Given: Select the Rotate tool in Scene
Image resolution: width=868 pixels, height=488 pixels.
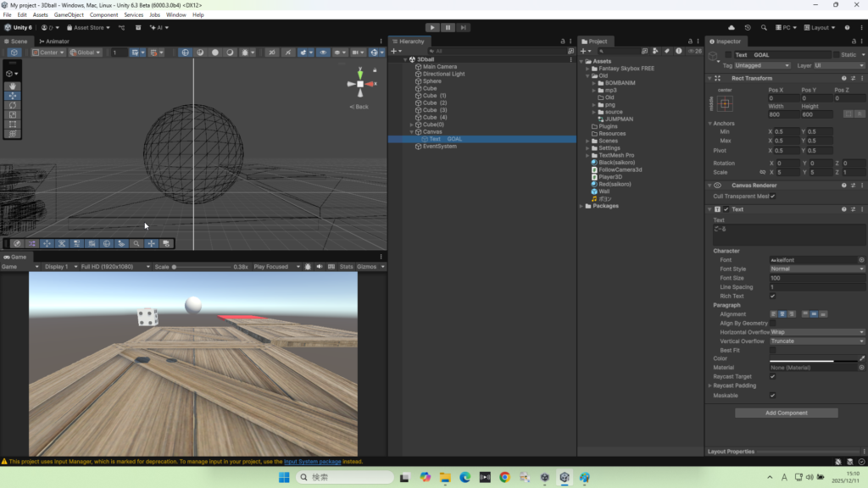Looking at the screenshot, I should coord(13,105).
